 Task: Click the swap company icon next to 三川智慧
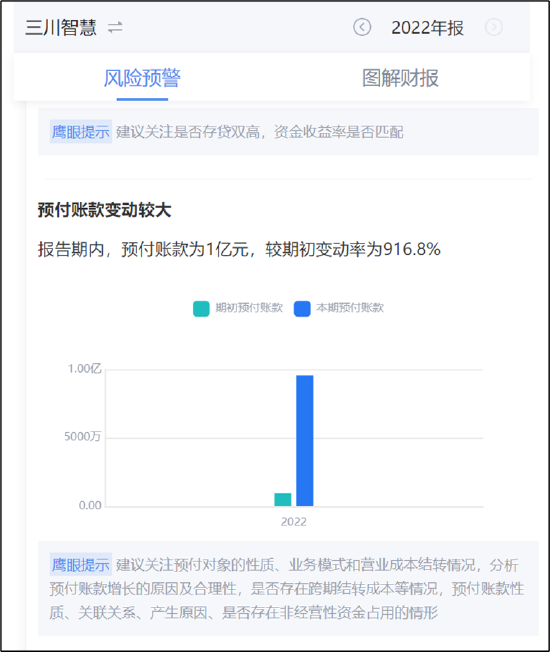(115, 28)
